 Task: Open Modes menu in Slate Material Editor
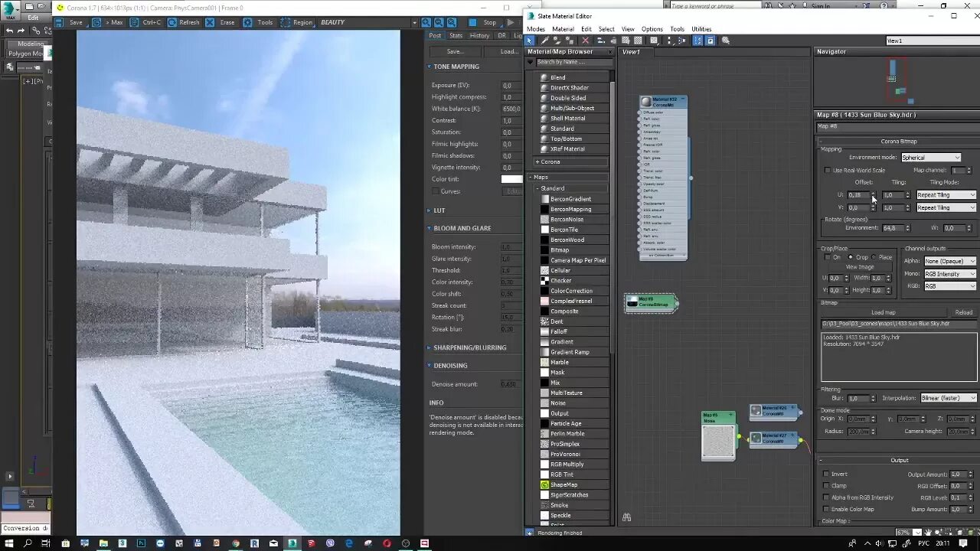tap(536, 29)
